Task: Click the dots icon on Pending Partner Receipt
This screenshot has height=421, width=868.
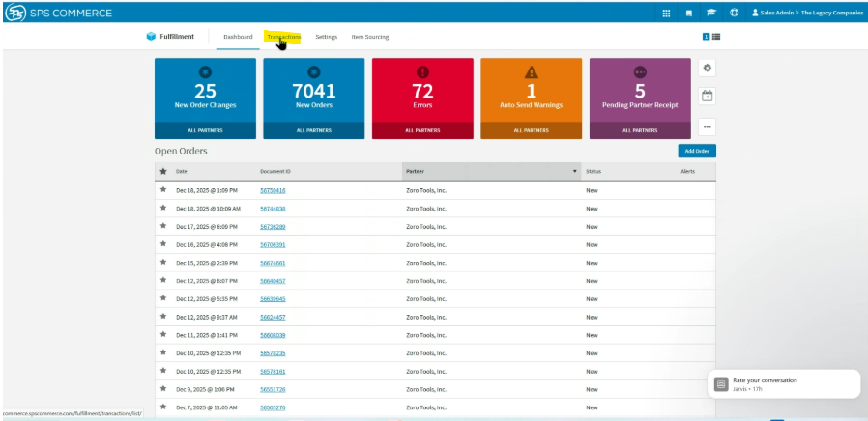Action: pyautogui.click(x=640, y=71)
